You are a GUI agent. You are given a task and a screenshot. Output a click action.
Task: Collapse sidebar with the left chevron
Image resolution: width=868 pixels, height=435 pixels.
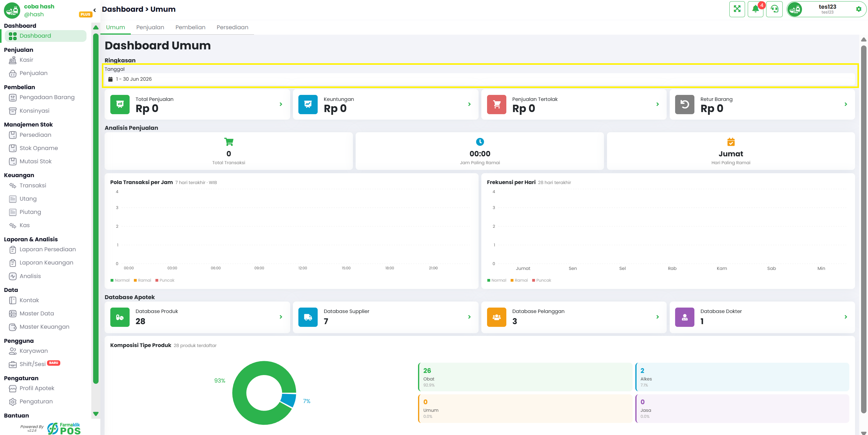coord(95,10)
